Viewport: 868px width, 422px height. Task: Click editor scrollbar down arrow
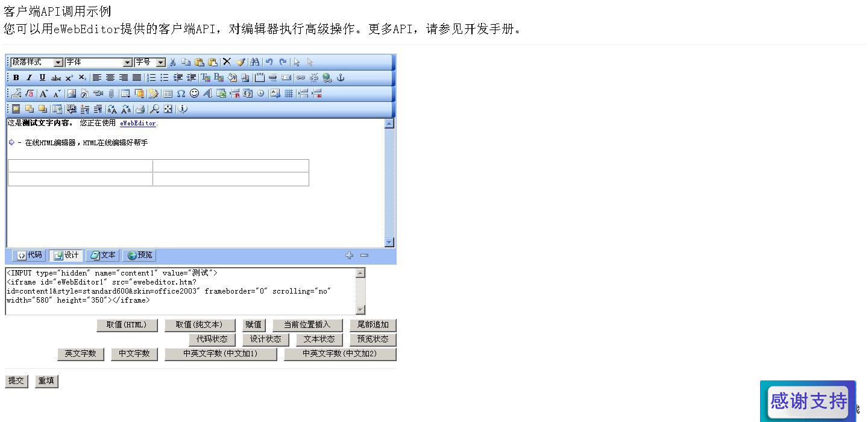coord(389,242)
